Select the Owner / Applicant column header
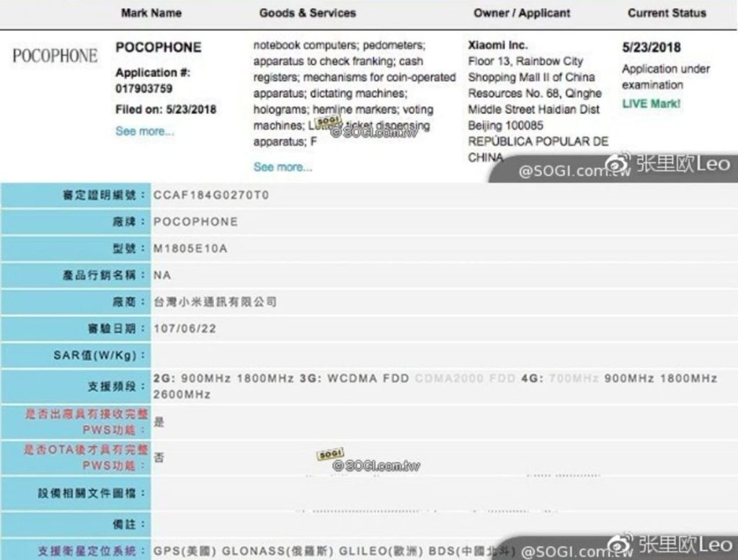Image resolution: width=738 pixels, height=560 pixels. (522, 13)
